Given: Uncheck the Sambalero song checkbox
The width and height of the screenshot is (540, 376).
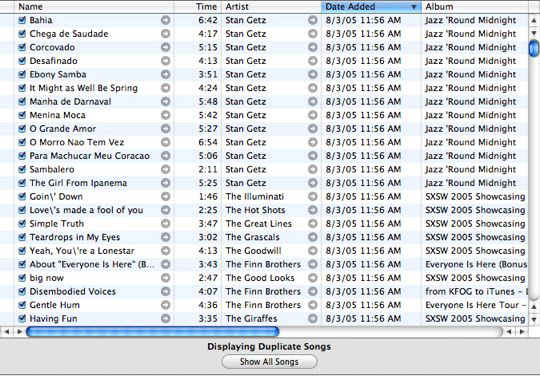Looking at the screenshot, I should 22,169.
